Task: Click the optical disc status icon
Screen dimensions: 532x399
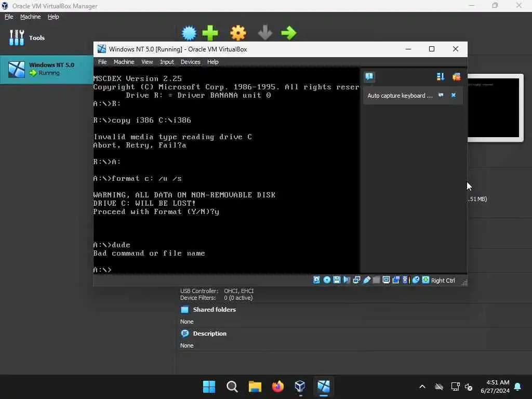Action: pyautogui.click(x=327, y=280)
